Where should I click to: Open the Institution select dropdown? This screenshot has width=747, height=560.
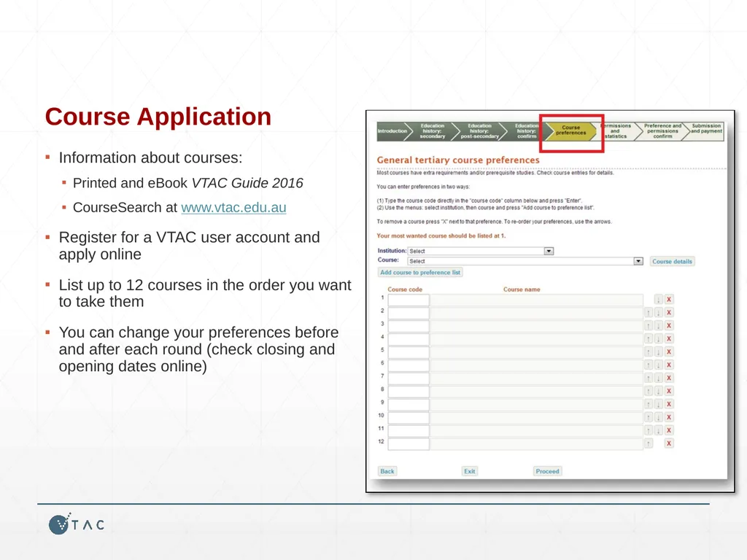click(x=481, y=251)
